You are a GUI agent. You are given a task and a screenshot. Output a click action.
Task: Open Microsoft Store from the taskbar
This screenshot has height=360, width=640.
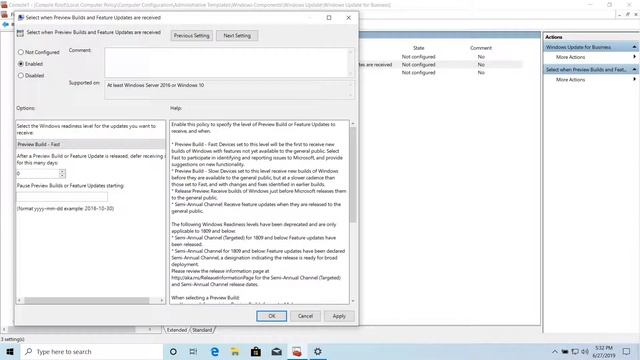pos(256,351)
